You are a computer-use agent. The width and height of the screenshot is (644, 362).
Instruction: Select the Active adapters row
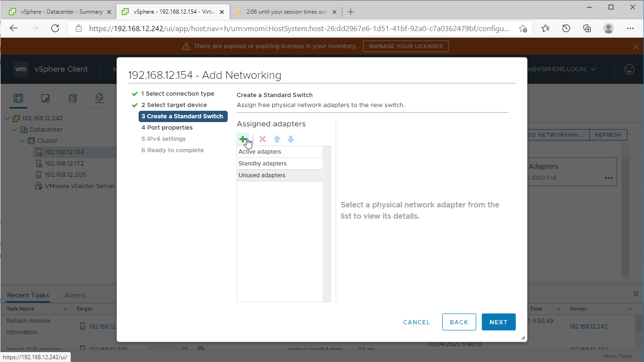coord(280,152)
